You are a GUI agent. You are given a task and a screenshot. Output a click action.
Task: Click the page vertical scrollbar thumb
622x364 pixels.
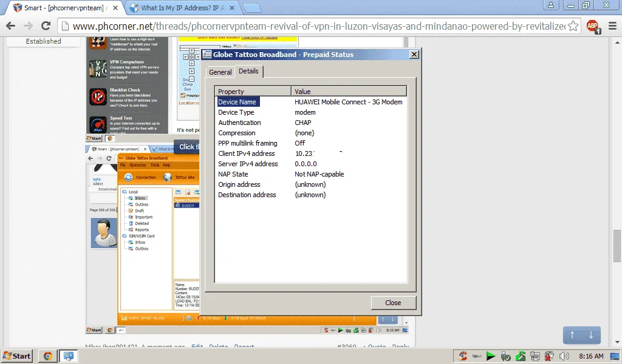point(617,246)
